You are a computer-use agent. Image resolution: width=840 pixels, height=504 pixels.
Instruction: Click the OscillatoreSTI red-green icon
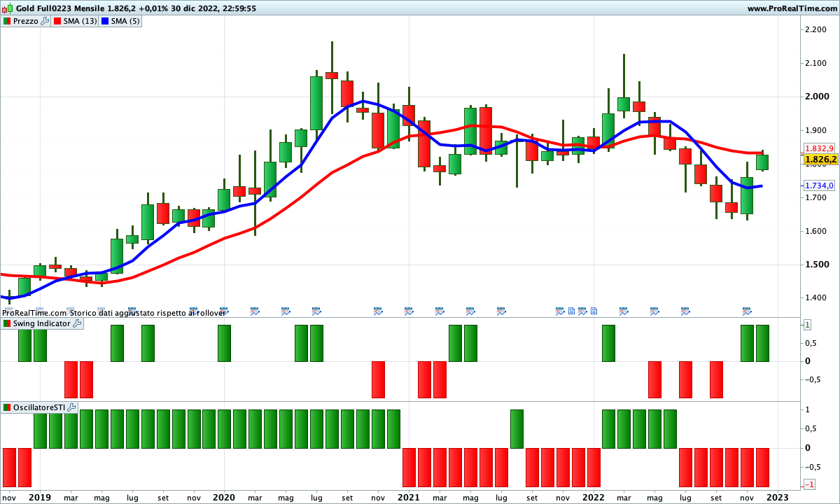(x=6, y=407)
